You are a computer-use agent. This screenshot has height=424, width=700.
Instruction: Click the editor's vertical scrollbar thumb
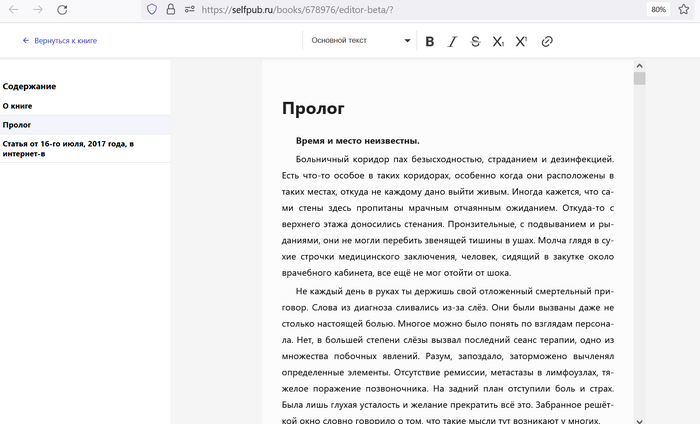[x=639, y=78]
